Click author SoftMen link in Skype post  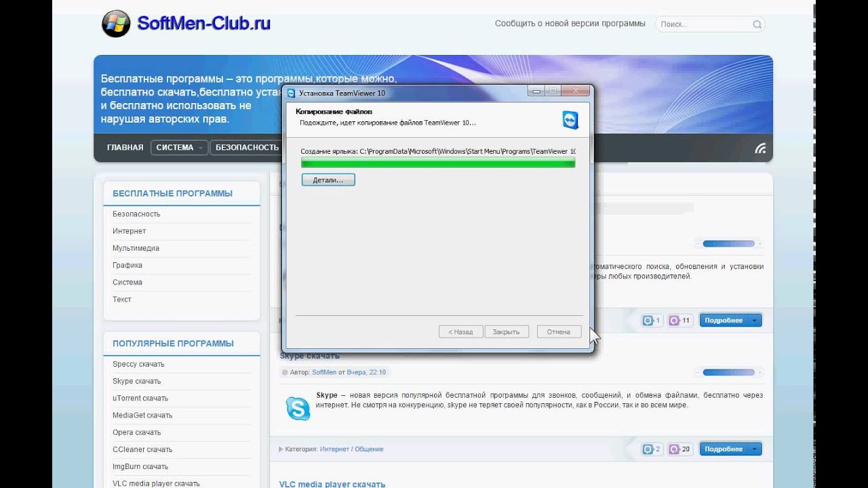click(x=324, y=372)
